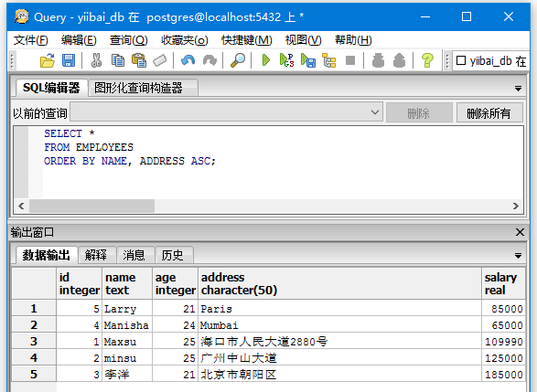
Task: Close the 输出窗口 output pane
Action: pos(520,232)
